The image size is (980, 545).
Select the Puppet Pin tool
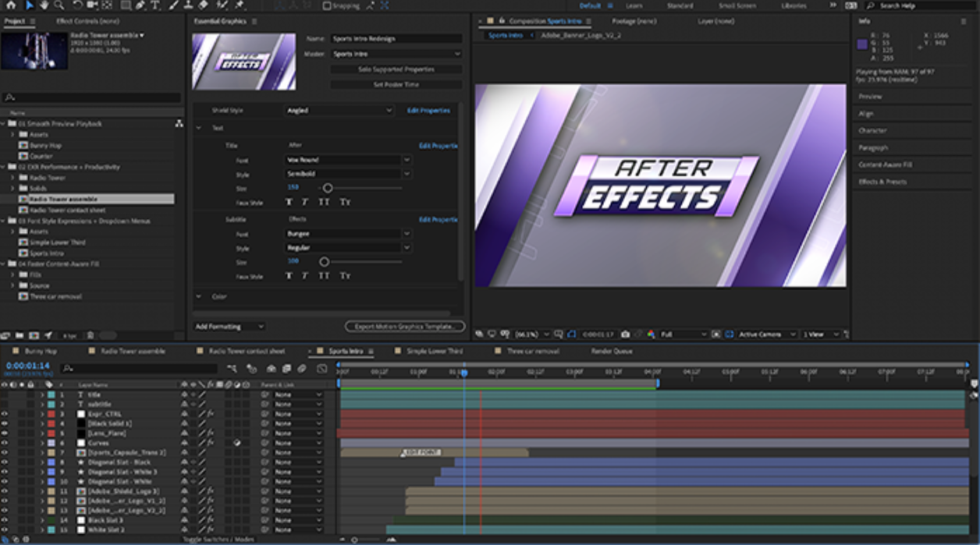click(x=239, y=5)
